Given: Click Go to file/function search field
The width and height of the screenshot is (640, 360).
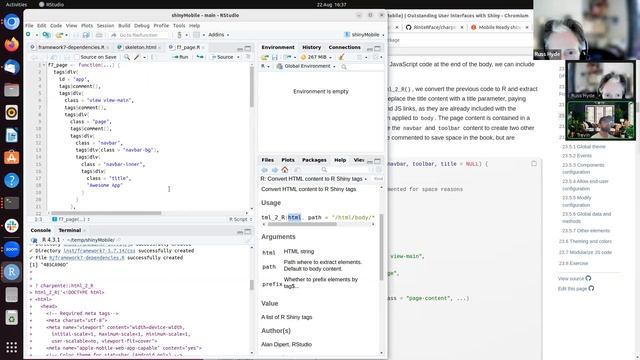Looking at the screenshot, I should click(139, 35).
